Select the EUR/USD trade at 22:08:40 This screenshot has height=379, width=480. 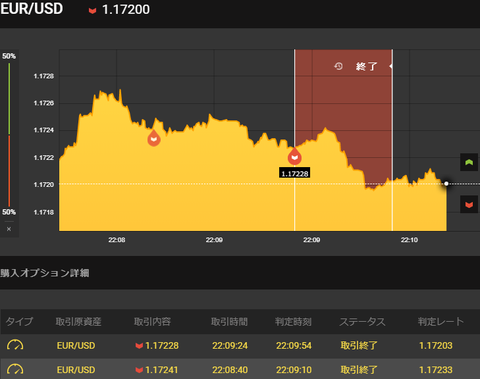240,369
